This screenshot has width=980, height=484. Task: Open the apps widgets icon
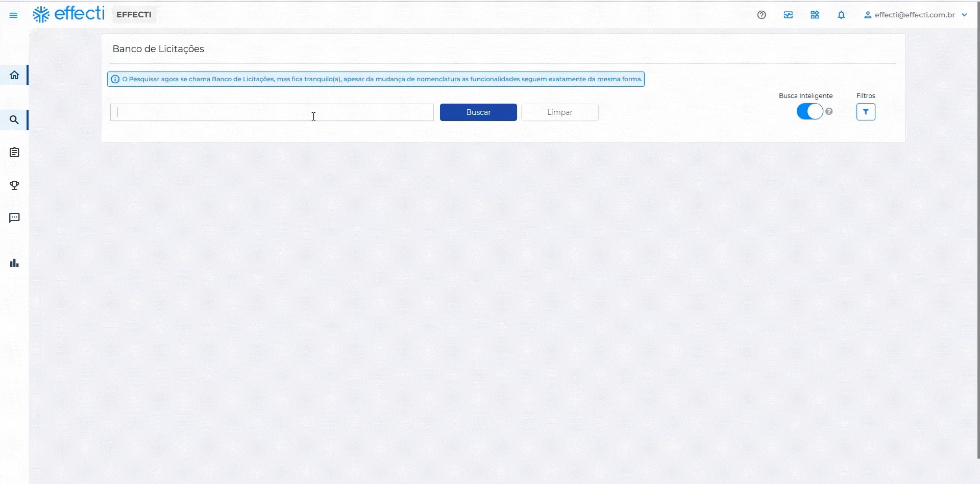(815, 15)
